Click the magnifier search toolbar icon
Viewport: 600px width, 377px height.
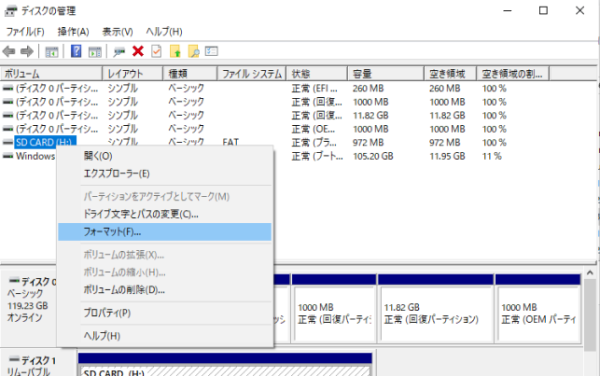tap(194, 51)
